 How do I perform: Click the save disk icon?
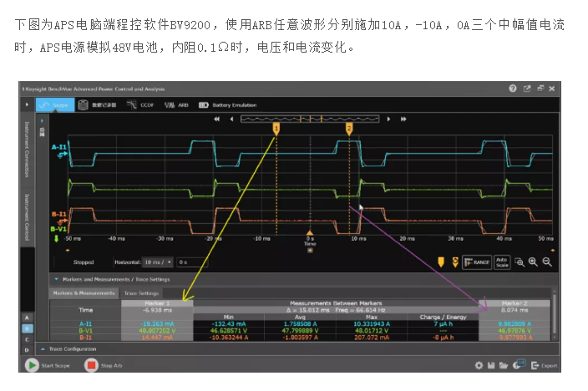[491, 365]
